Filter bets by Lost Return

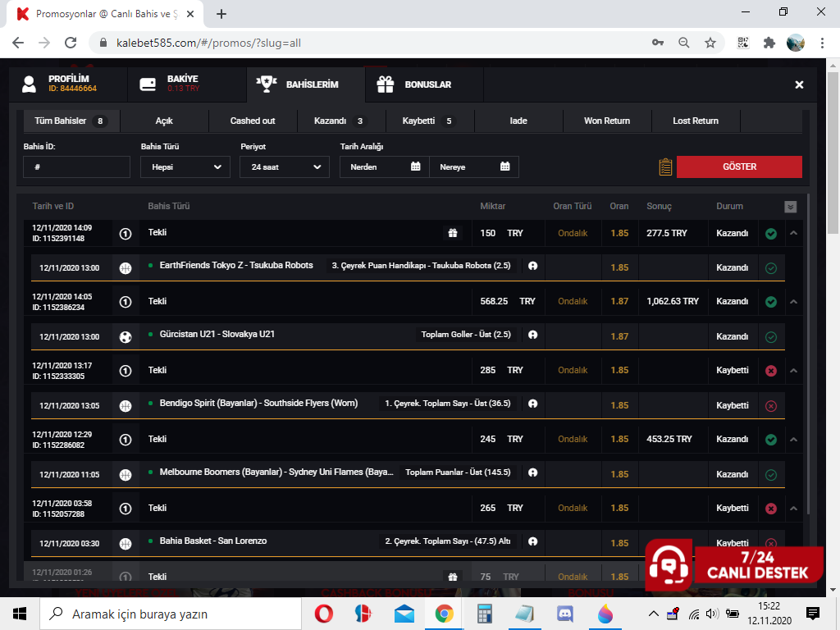tap(696, 121)
